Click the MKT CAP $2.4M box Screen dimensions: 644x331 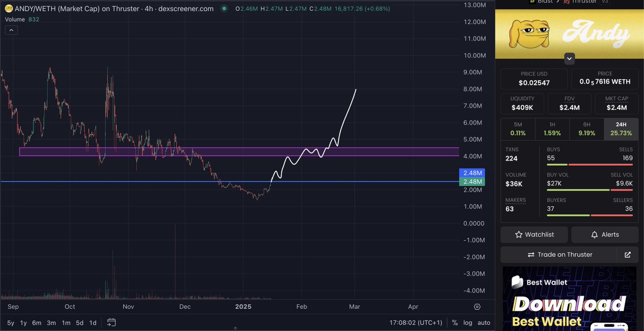[x=616, y=104]
